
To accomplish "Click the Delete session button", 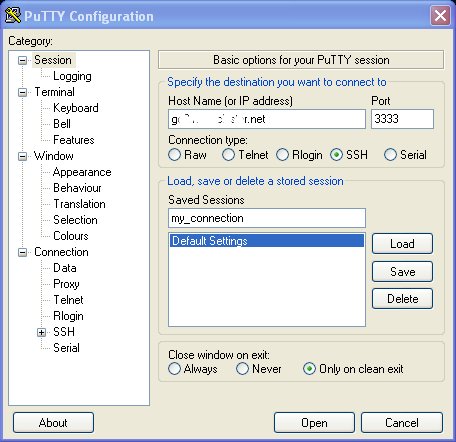I will pyautogui.click(x=402, y=299).
